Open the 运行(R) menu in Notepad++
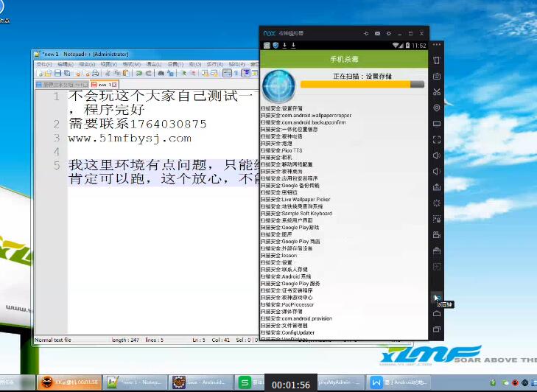Image resolution: width=537 pixels, height=392 pixels. (215, 64)
